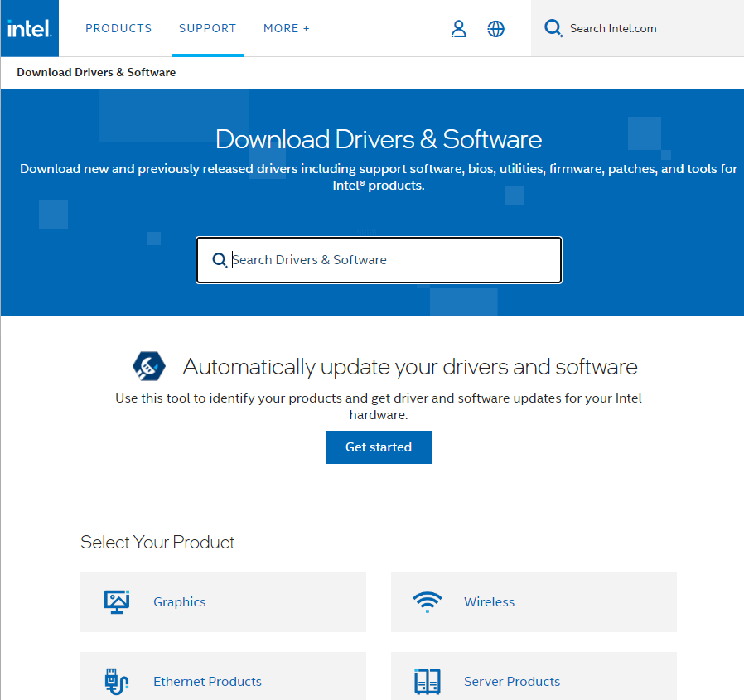This screenshot has width=744, height=700.
Task: Open the Support menu
Action: (207, 28)
